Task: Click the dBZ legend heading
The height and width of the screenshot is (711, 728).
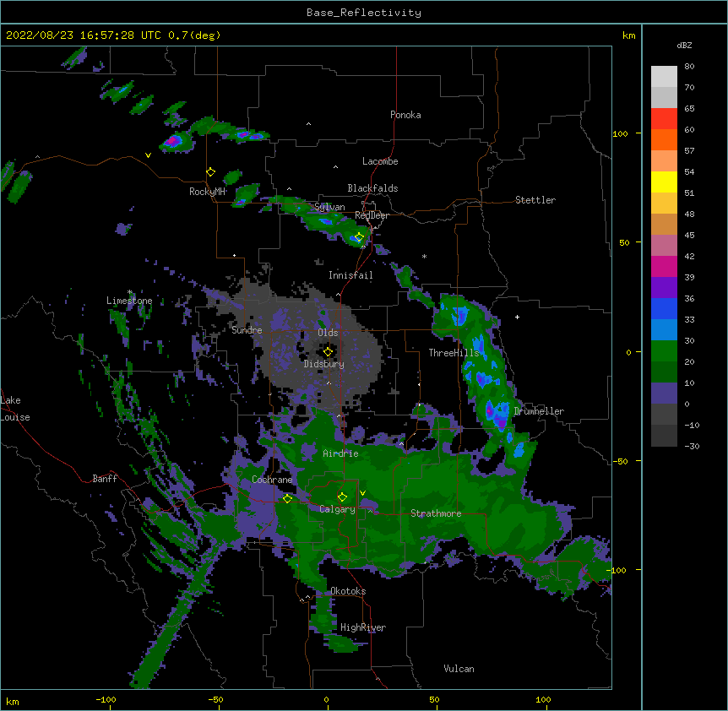Action: pyautogui.click(x=684, y=46)
